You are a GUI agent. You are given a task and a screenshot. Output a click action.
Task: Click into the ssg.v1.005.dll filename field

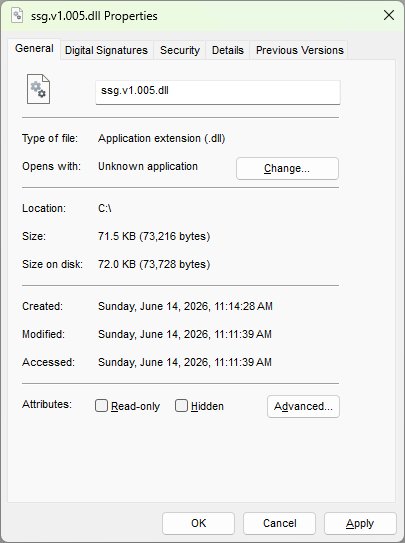click(218, 92)
